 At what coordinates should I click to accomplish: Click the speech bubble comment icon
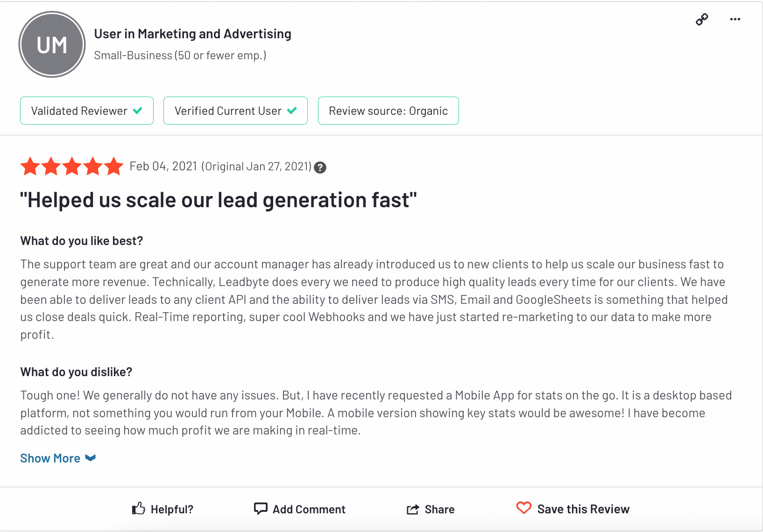coord(260,509)
